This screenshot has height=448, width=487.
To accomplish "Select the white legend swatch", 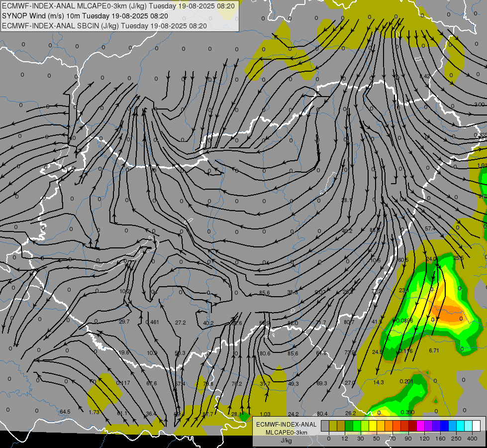I will pyautogui.click(x=477, y=426).
